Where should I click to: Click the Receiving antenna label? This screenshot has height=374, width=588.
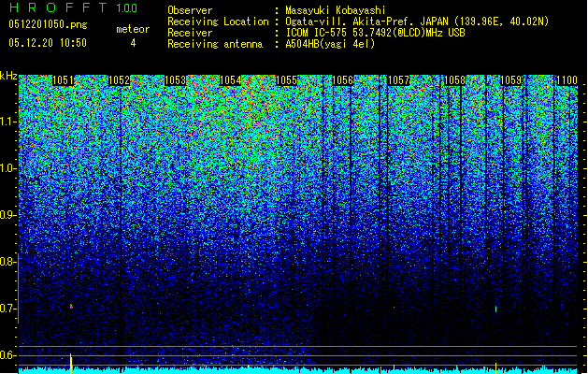pos(215,44)
